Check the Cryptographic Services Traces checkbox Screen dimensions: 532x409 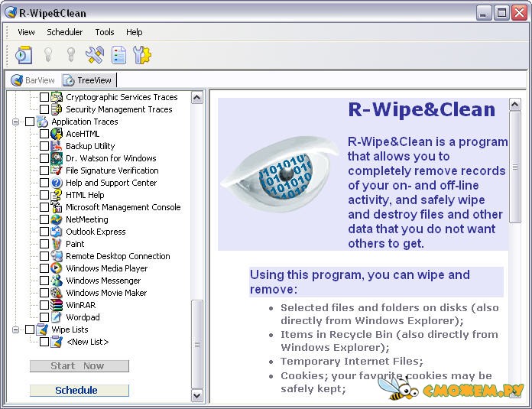pos(44,97)
